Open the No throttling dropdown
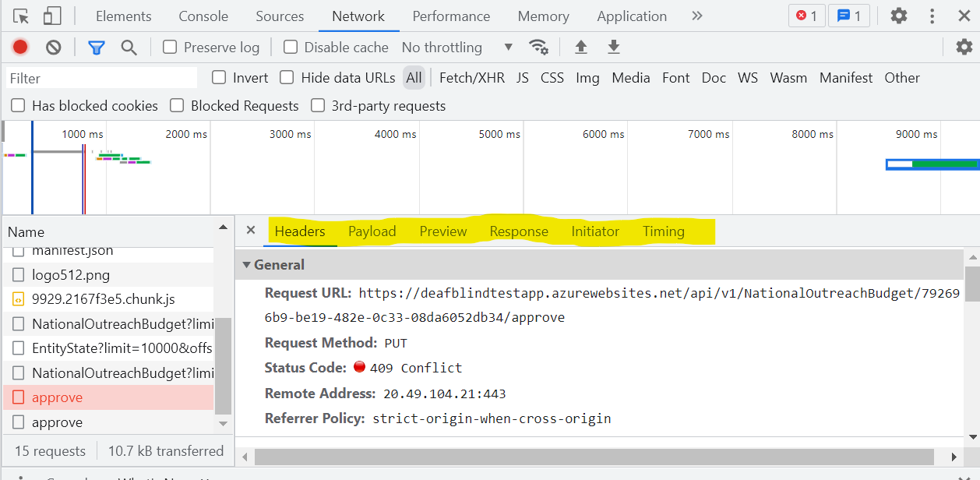The height and width of the screenshot is (480, 980). 457,48
